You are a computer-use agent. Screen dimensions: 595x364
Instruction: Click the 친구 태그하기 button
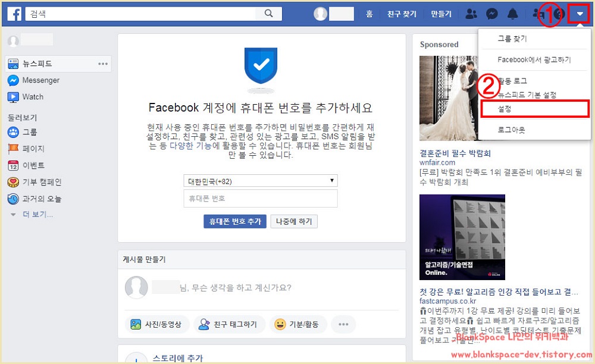click(229, 325)
